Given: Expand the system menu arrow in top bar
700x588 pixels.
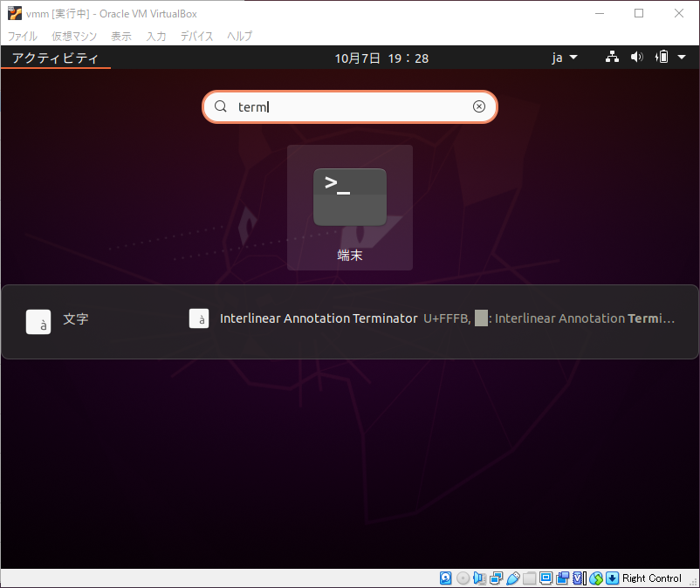Looking at the screenshot, I should [x=682, y=57].
